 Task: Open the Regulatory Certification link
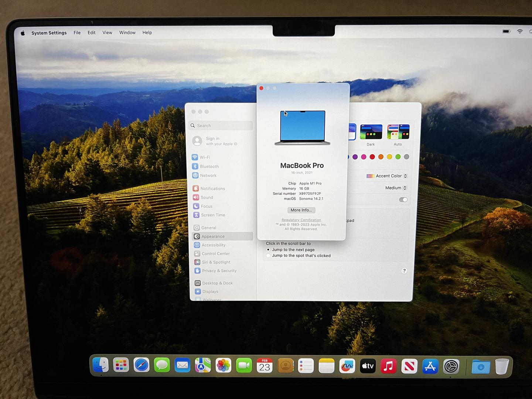[x=301, y=220]
